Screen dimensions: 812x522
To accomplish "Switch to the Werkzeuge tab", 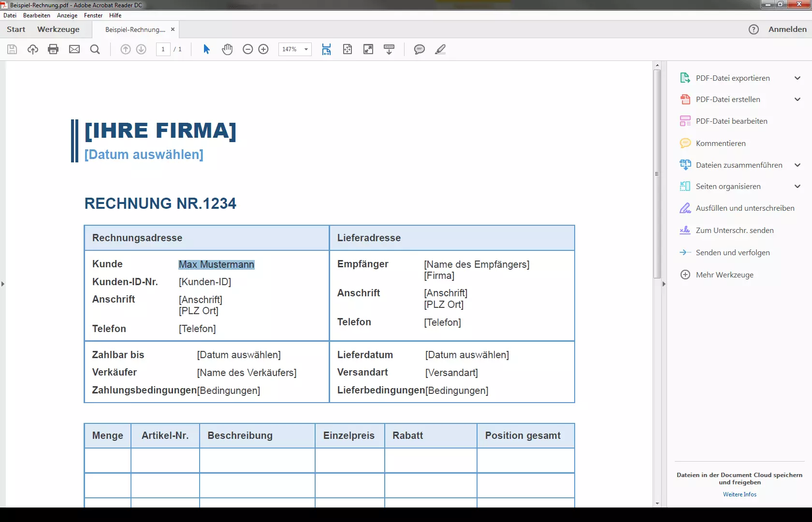I will 58,29.
